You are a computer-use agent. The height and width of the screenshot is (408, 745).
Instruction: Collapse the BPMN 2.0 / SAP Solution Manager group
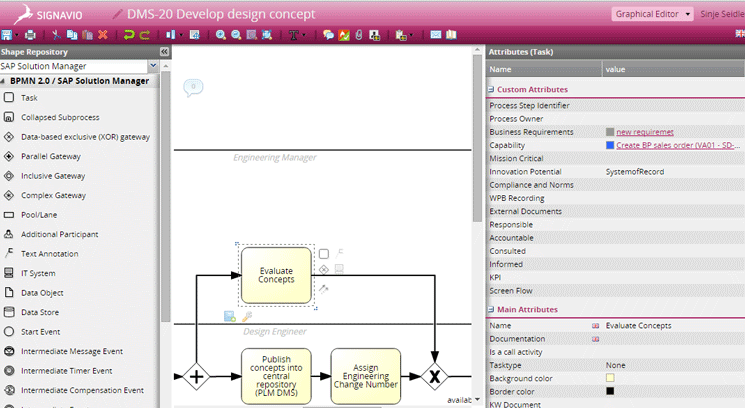(x=3, y=81)
